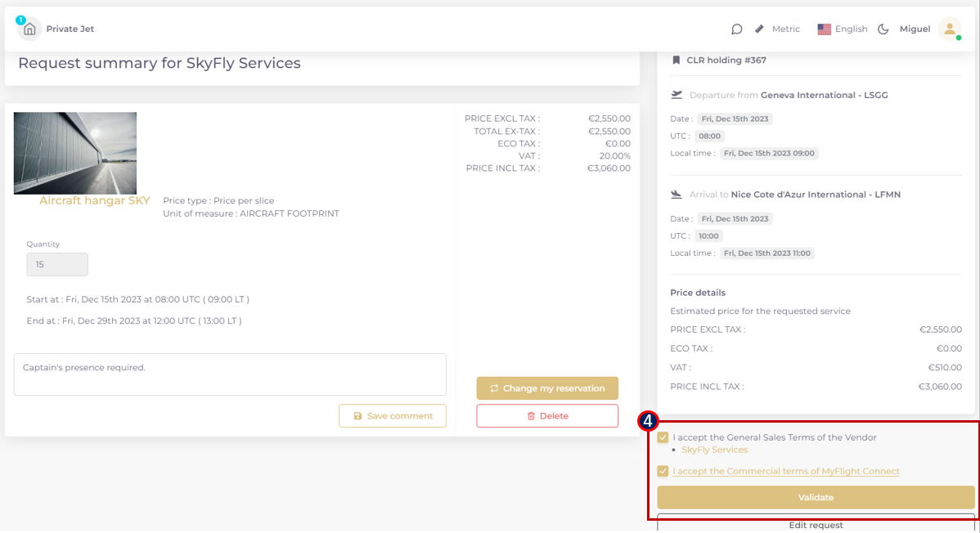
Task: Click the Validate button
Action: [816, 497]
